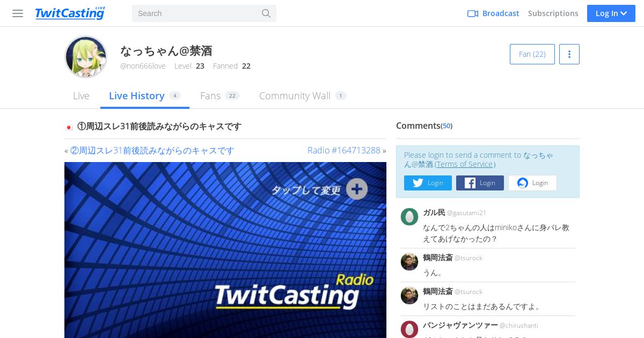Expand the Log In dropdown

pyautogui.click(x=611, y=13)
